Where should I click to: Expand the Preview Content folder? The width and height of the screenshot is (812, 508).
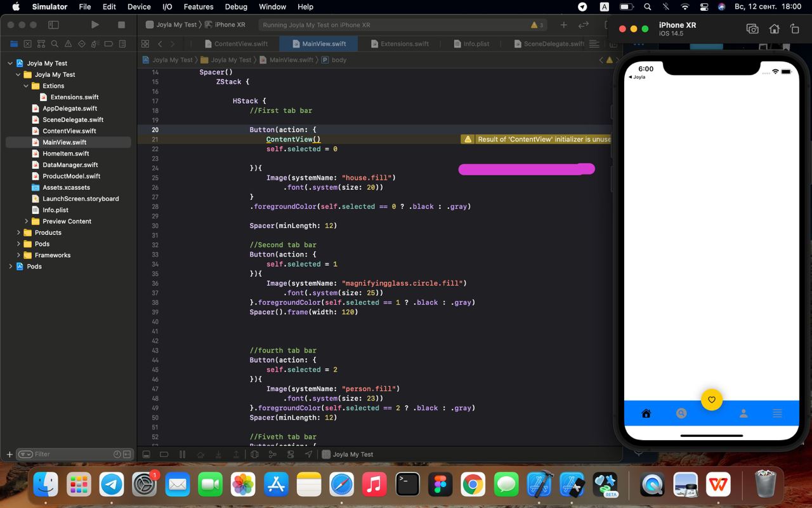click(26, 222)
